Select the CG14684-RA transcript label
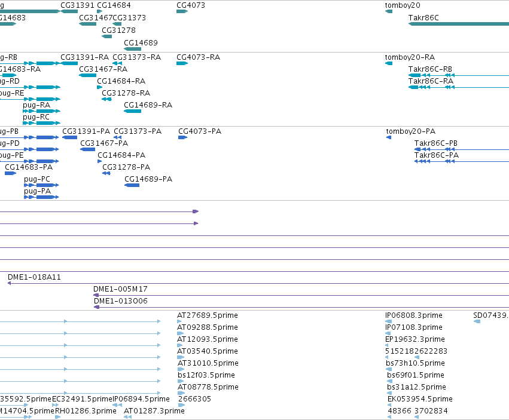 [x=121, y=81]
